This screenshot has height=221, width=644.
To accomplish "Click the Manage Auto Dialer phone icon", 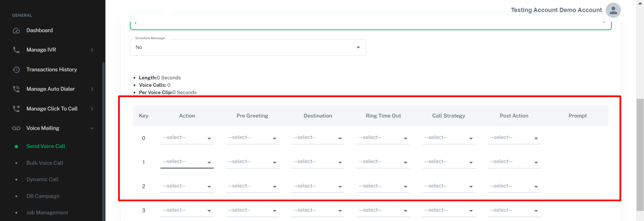I will 16,89.
